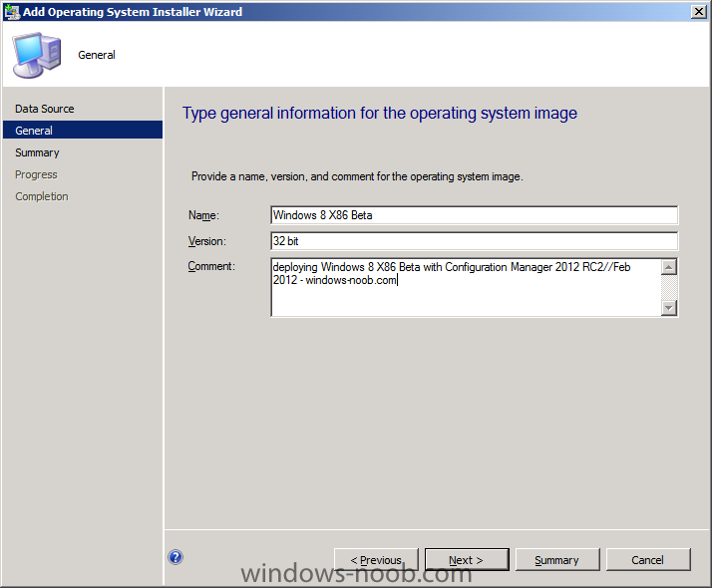Image resolution: width=712 pixels, height=588 pixels.
Task: Click the Name: label
Action: point(203,215)
